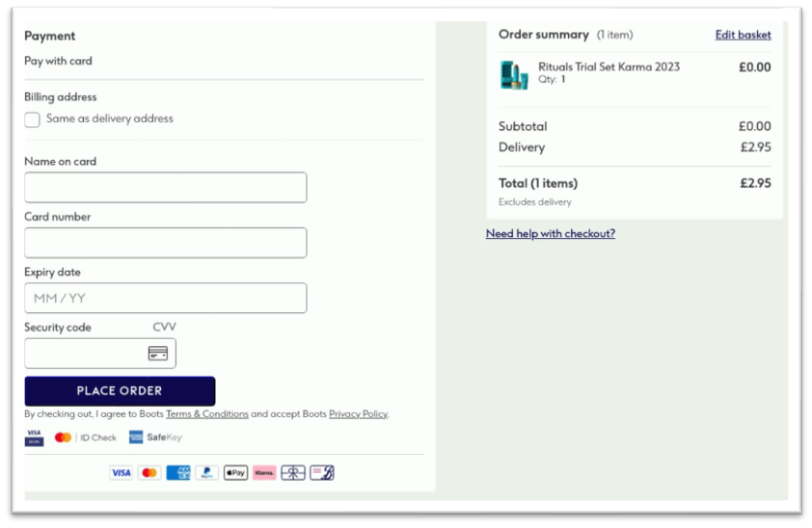
Task: Click the Qty: 1 label
Action: [x=552, y=79]
